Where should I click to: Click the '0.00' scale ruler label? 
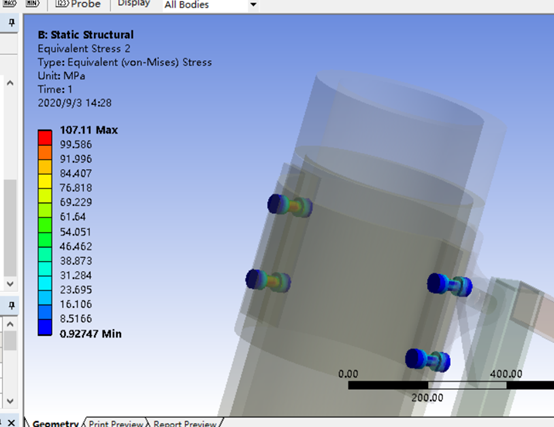coord(348,374)
